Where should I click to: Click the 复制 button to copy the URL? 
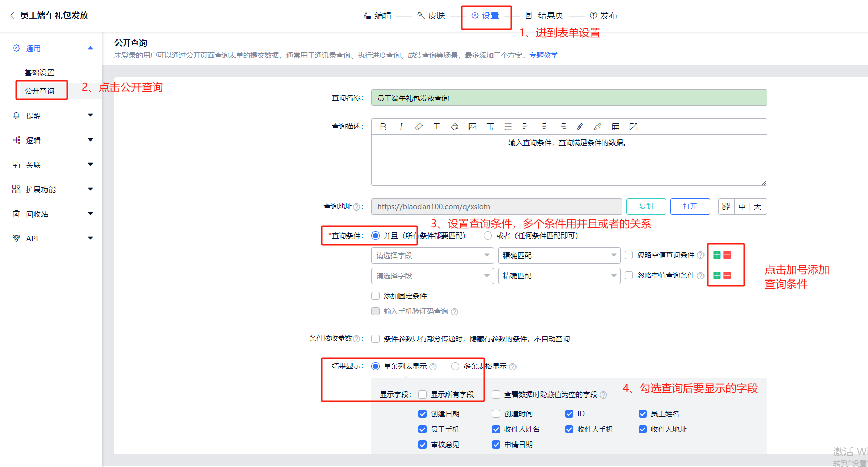646,206
